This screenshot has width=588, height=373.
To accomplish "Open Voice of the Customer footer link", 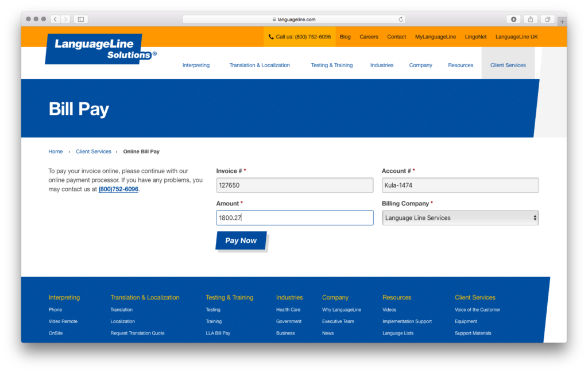I will click(477, 310).
